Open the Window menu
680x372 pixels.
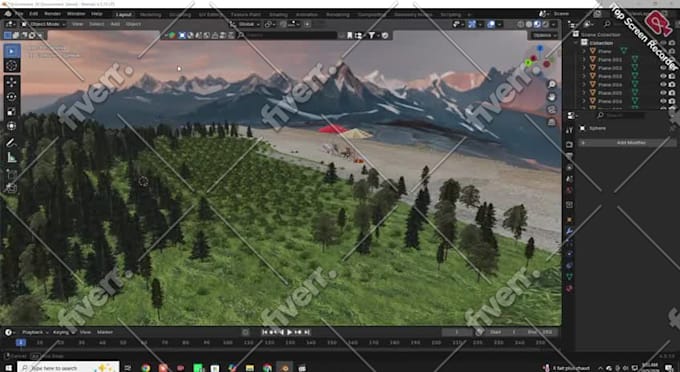click(x=76, y=14)
